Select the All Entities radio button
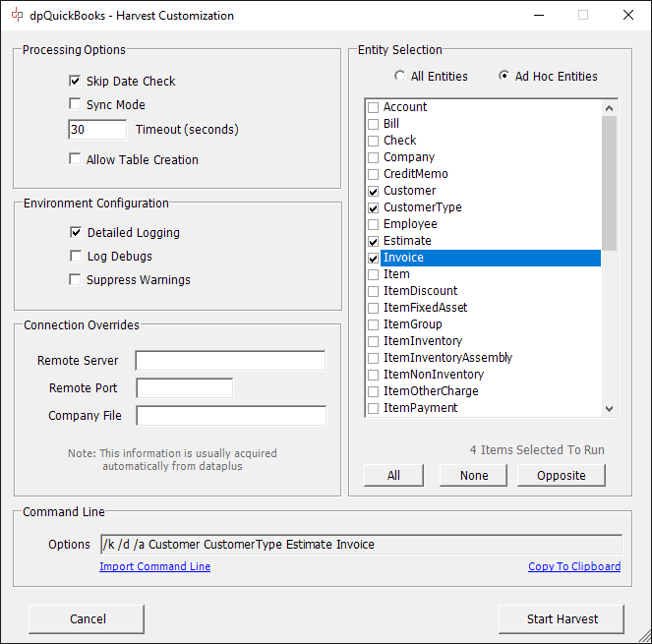 [x=399, y=76]
